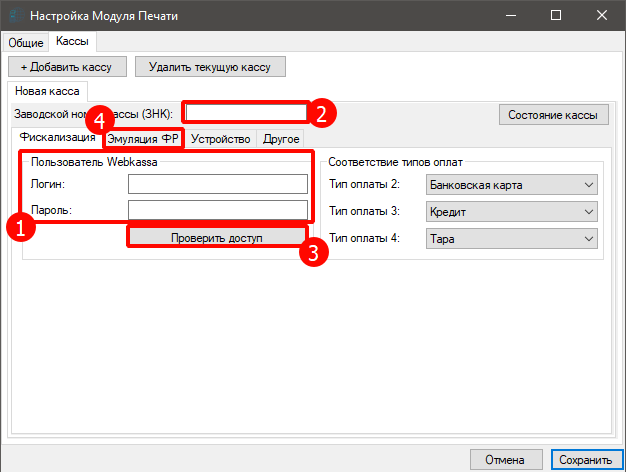Go to the Устройство tab

(220, 139)
